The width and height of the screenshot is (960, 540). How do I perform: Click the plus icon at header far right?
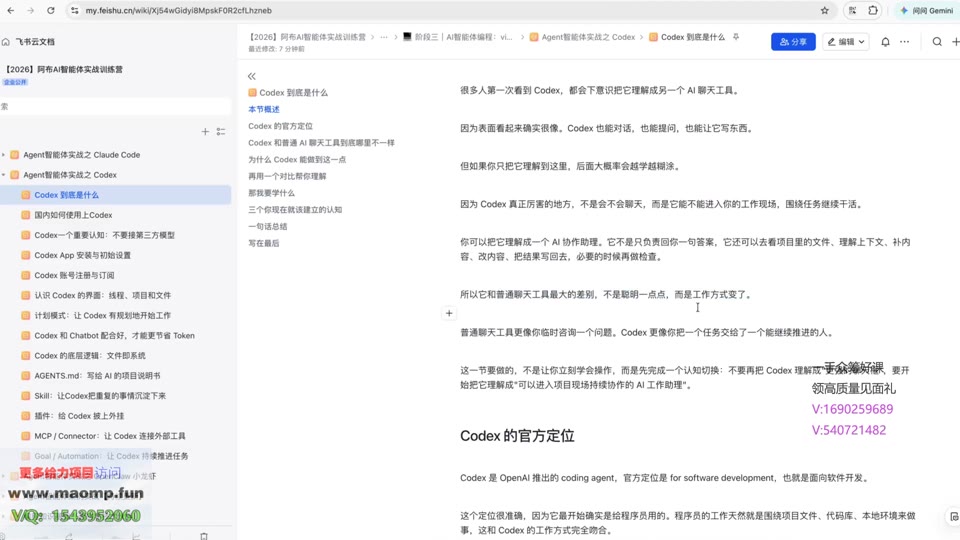[956, 42]
